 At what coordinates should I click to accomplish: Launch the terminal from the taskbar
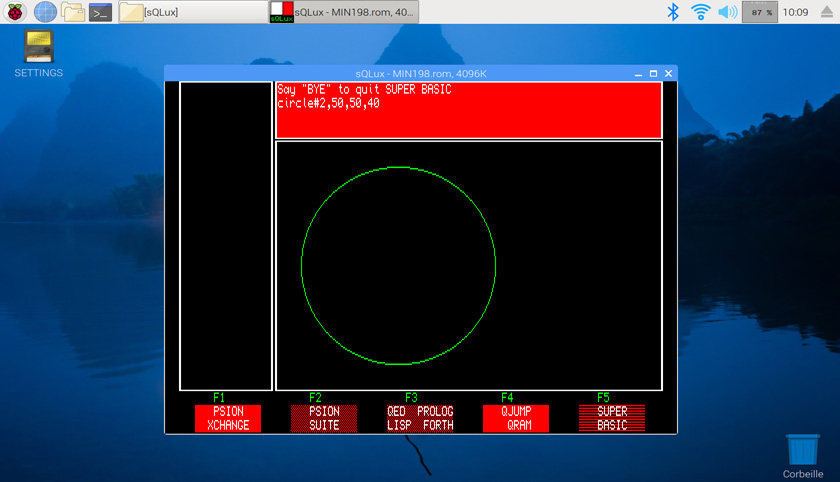[100, 12]
